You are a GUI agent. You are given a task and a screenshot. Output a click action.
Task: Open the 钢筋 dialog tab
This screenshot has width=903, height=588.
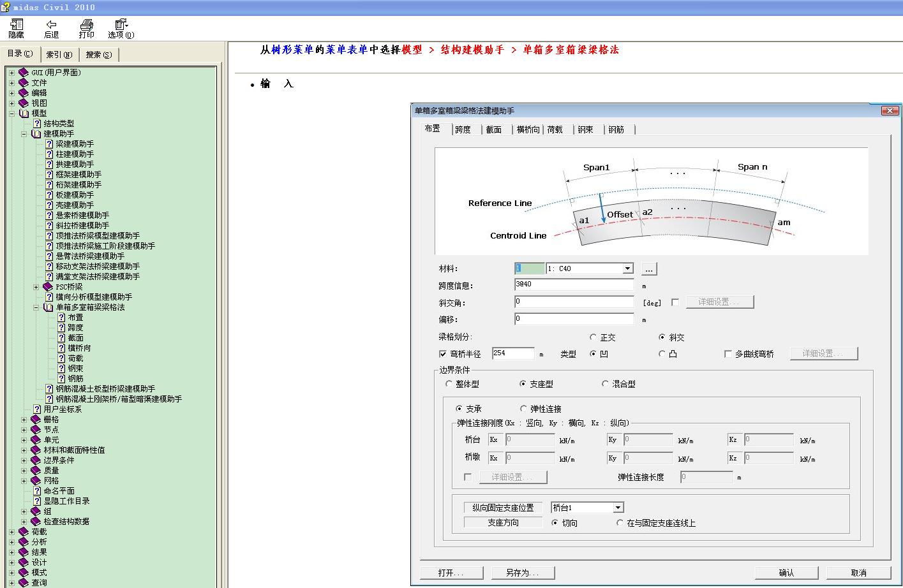tap(616, 129)
